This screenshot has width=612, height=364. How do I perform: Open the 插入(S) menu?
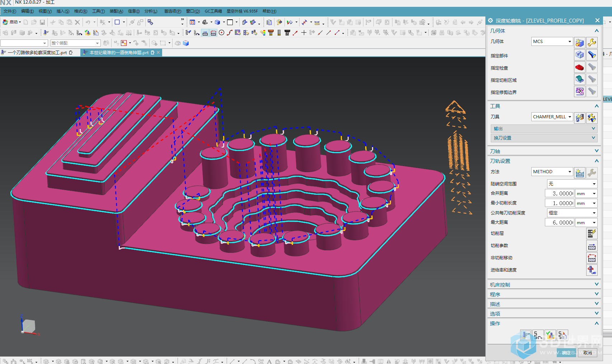coord(63,11)
